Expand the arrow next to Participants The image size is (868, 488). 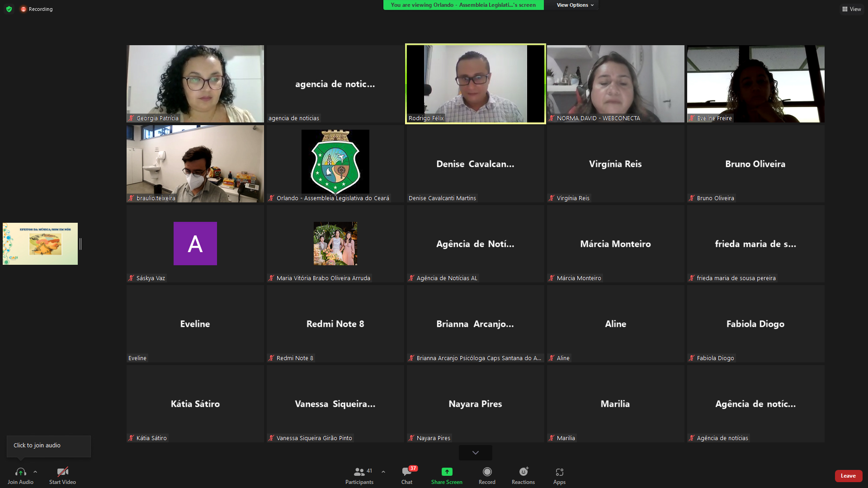click(x=383, y=472)
